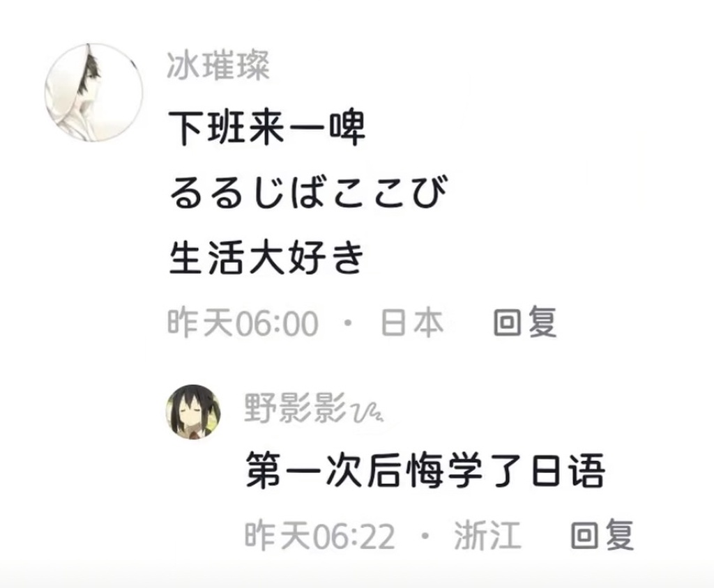The width and height of the screenshot is (714, 588).
Task: Tap the username 冰璀璨
Action: point(218,66)
